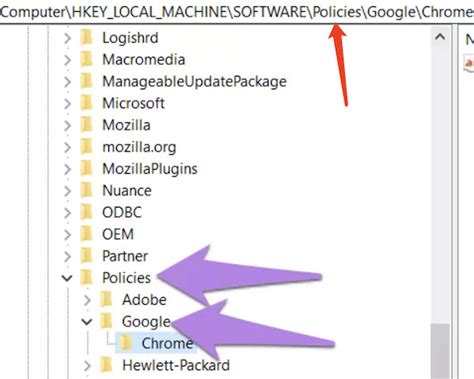This screenshot has width=474, height=379.
Task: Expand the Hewlett-Packard key
Action: tap(87, 366)
